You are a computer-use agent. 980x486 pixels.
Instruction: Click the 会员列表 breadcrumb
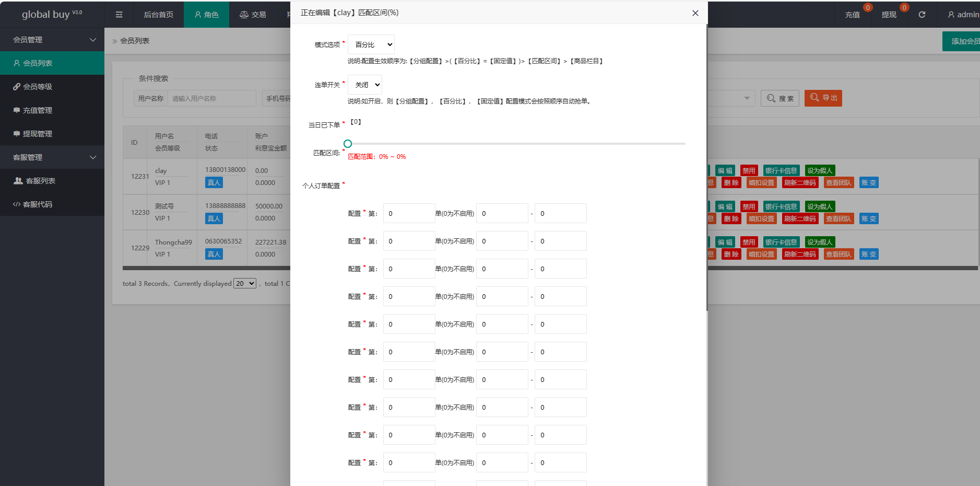(x=135, y=41)
